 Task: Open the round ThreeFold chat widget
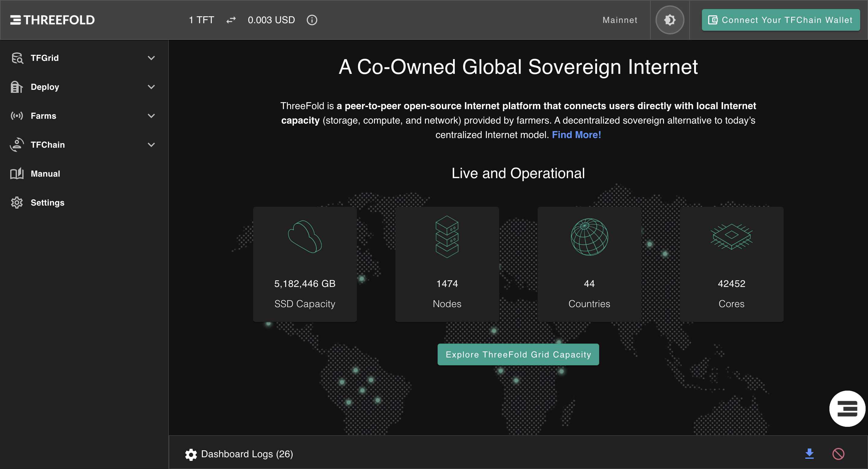(847, 408)
